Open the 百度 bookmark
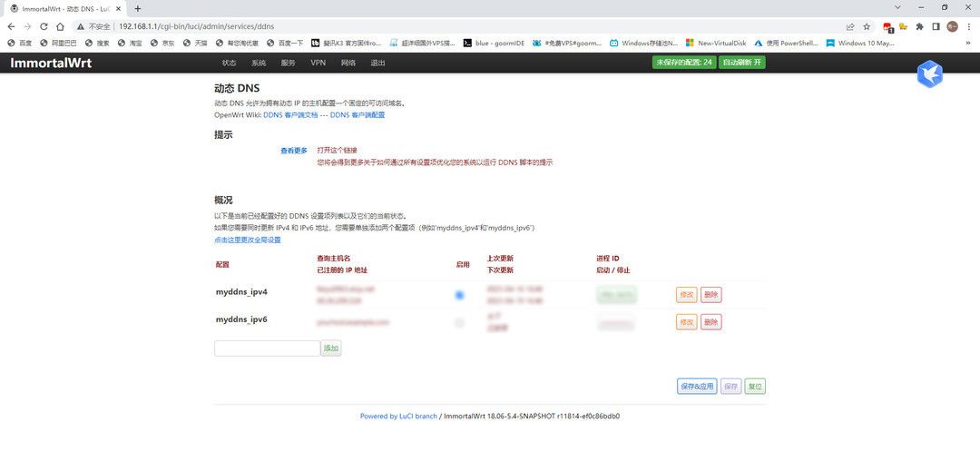This screenshot has height=461, width=980. click(x=19, y=43)
